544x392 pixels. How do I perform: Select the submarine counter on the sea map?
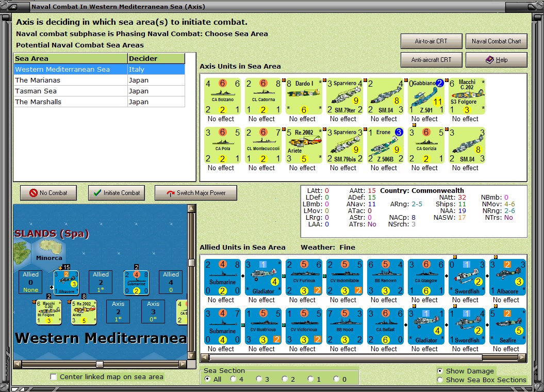136,283
